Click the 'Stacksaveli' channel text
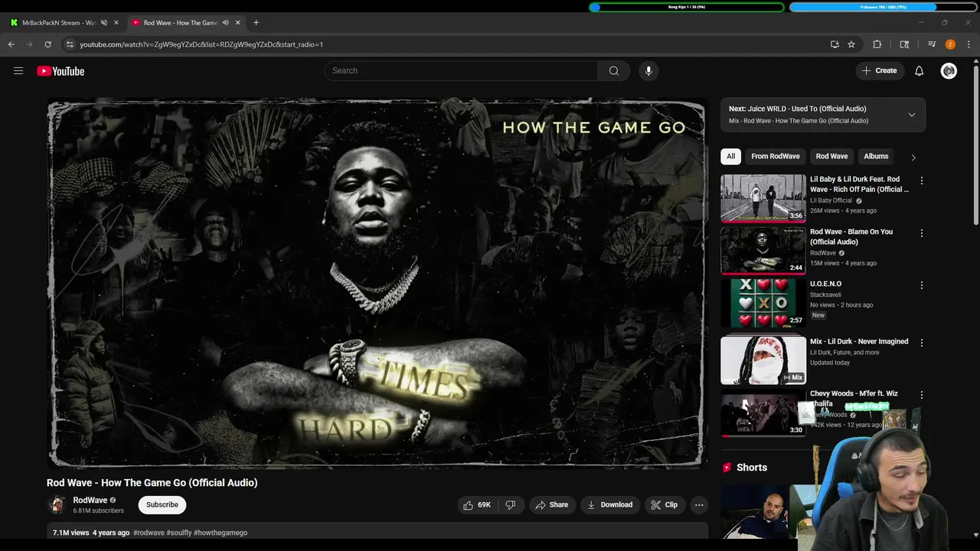 click(825, 295)
